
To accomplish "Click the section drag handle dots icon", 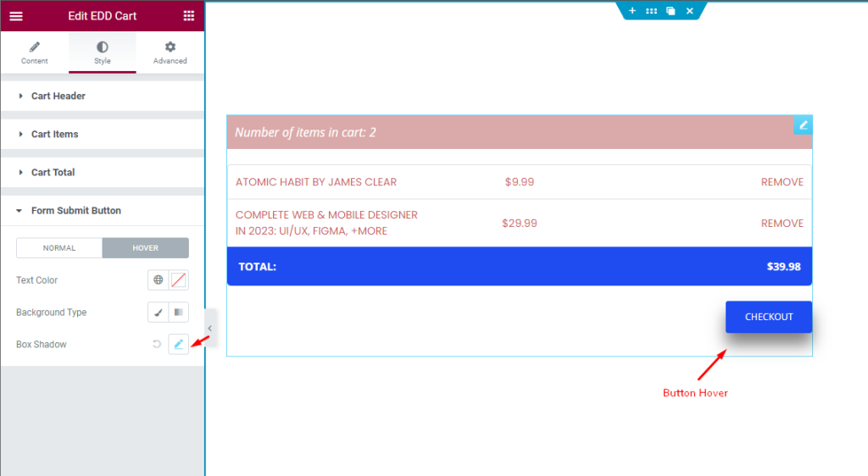I will pos(652,10).
